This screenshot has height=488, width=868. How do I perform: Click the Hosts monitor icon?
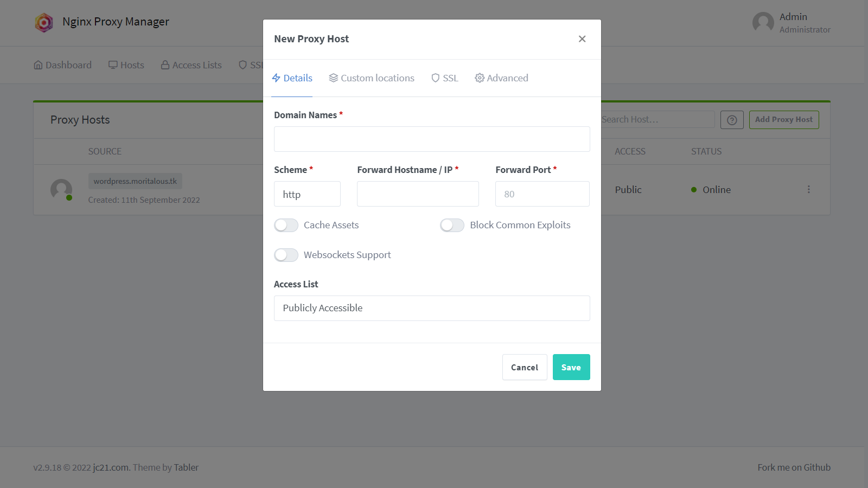coord(113,65)
